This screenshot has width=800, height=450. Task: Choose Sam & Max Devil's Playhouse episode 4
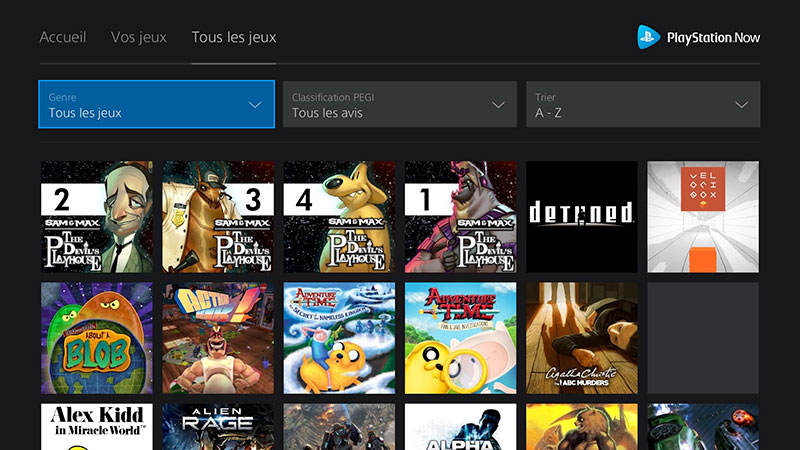(x=339, y=217)
